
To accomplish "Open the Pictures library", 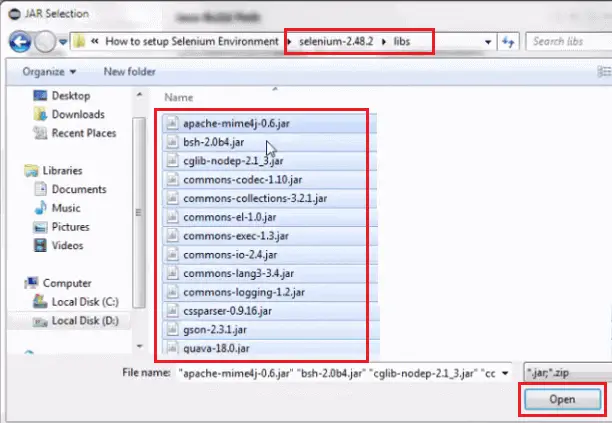I will [62, 227].
